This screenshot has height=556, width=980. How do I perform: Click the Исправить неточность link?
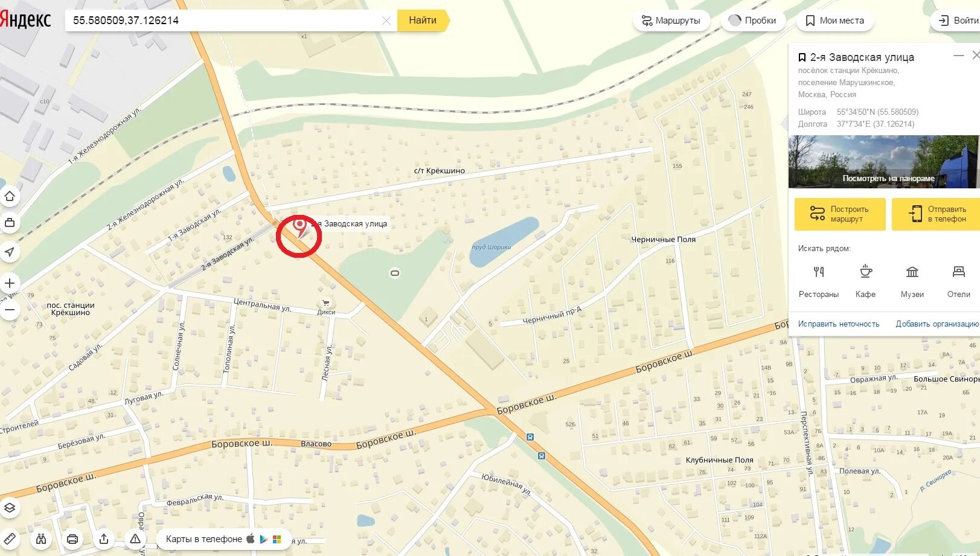pyautogui.click(x=839, y=324)
